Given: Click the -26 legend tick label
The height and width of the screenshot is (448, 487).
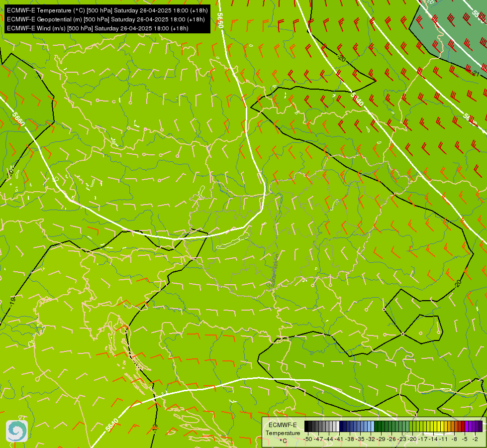Looking at the screenshot, I should coord(391,439).
